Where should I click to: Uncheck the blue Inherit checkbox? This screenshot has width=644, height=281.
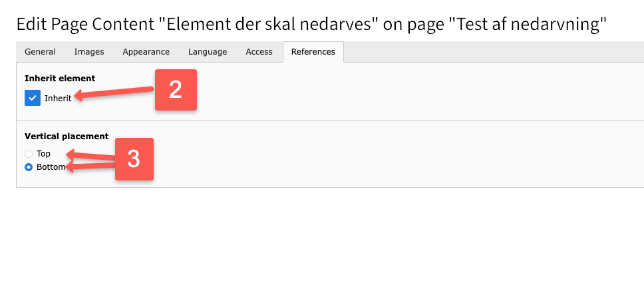[x=33, y=98]
